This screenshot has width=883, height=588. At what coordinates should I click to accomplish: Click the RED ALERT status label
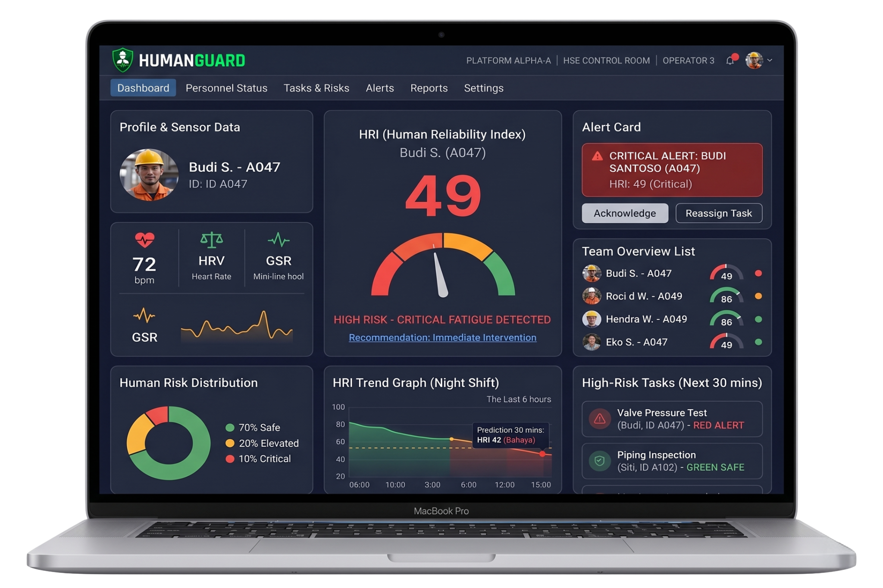pyautogui.click(x=718, y=425)
